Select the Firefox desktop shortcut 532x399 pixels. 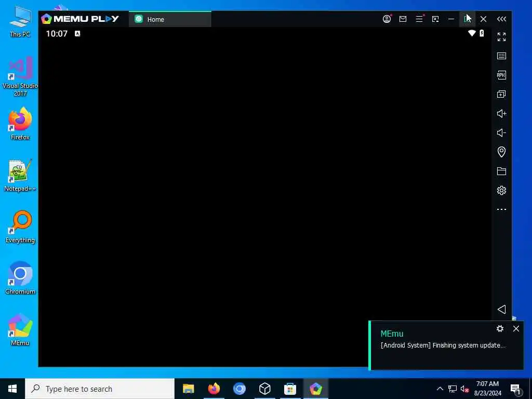point(20,124)
